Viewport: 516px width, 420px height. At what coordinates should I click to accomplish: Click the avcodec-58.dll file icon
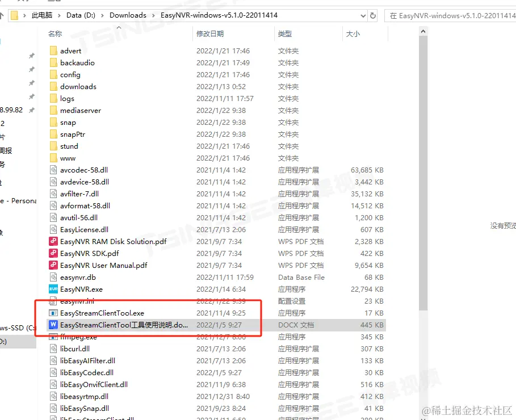[x=53, y=170]
